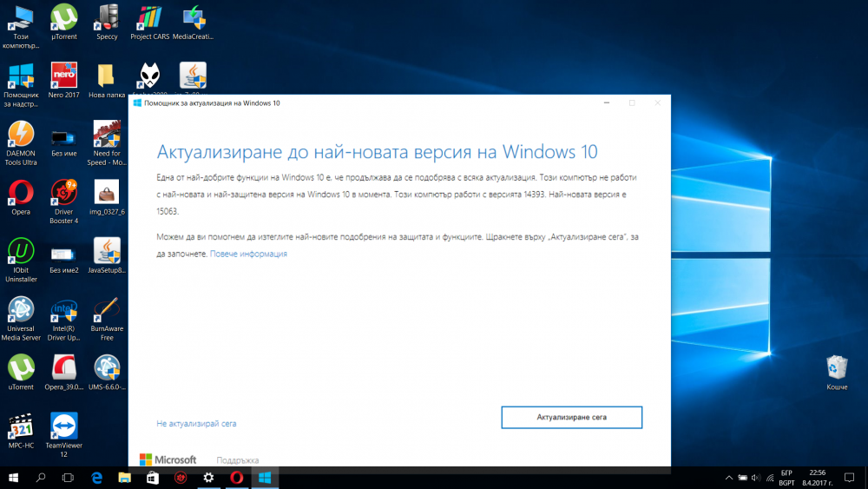Click battery icon in system tray
Viewport: 868px width, 489px height.
tap(742, 478)
